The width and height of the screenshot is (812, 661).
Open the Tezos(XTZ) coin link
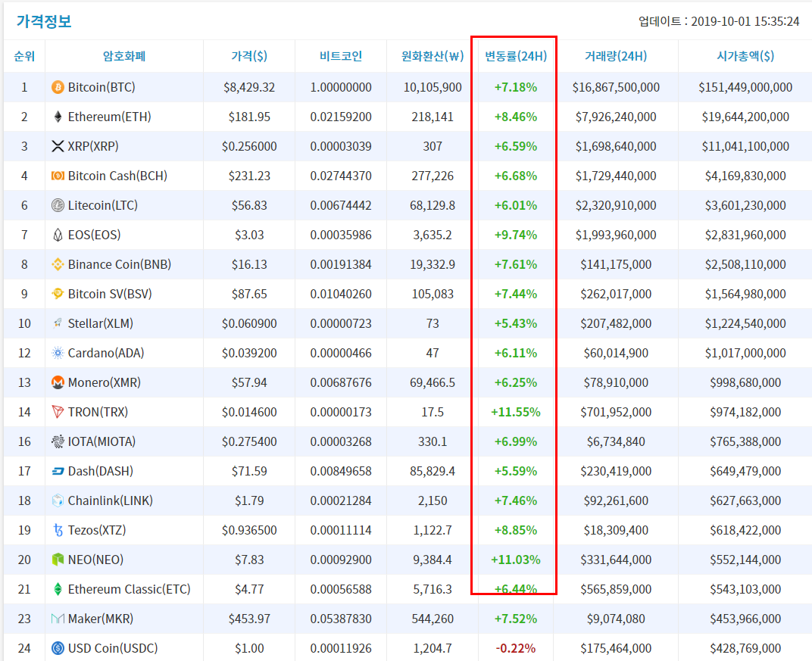97,529
